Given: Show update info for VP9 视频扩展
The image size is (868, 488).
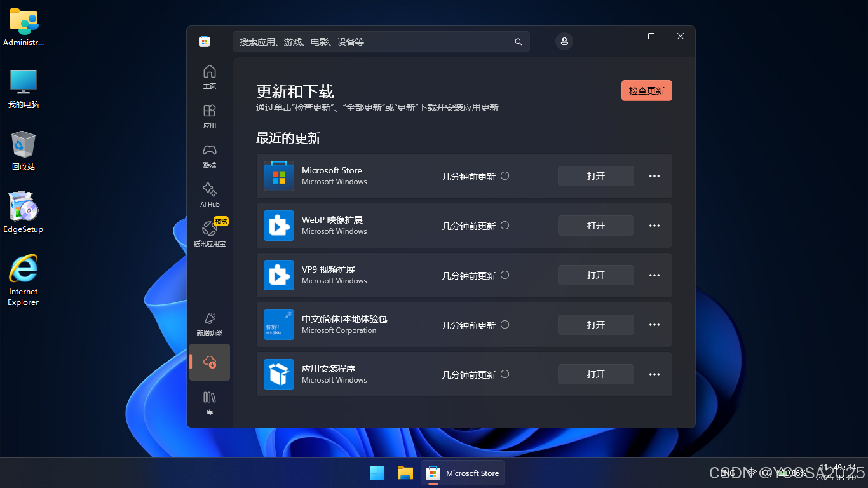Looking at the screenshot, I should pyautogui.click(x=505, y=275).
